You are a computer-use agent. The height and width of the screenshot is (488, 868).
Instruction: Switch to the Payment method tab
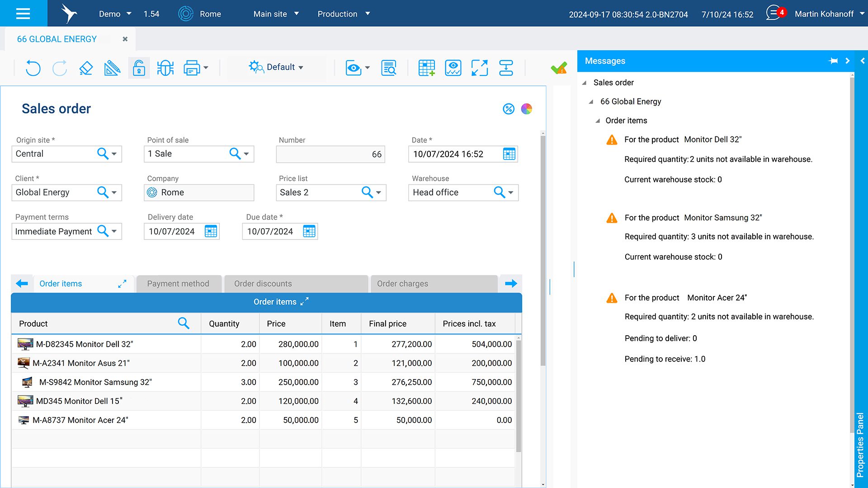[178, 284]
